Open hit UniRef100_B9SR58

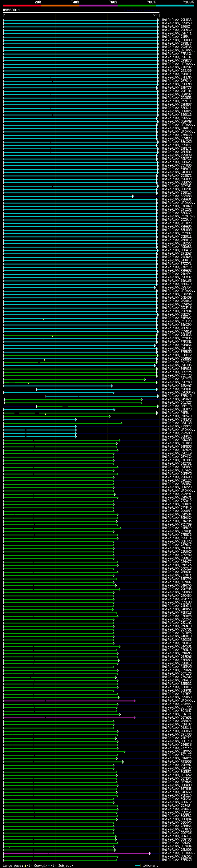pyautogui.click(x=176, y=23)
